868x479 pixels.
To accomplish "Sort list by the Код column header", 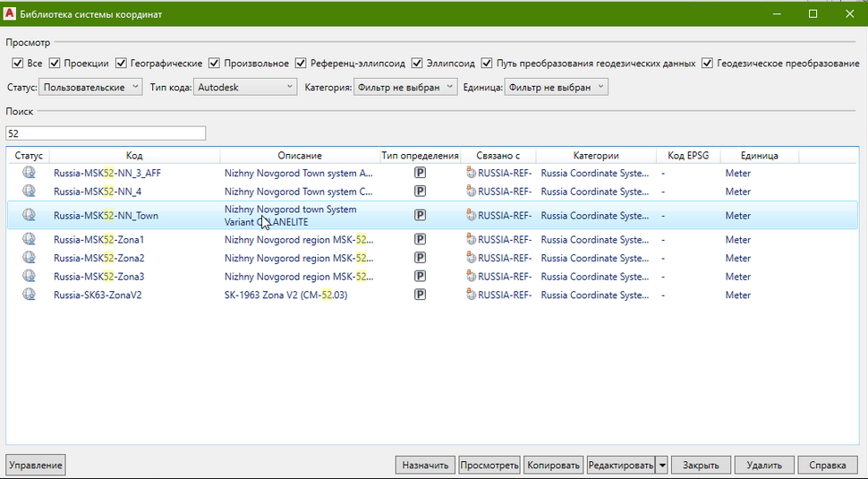I will 134,156.
